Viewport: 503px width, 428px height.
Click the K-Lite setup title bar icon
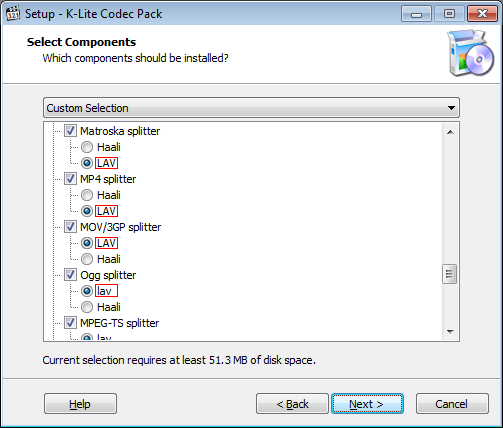click(x=13, y=14)
